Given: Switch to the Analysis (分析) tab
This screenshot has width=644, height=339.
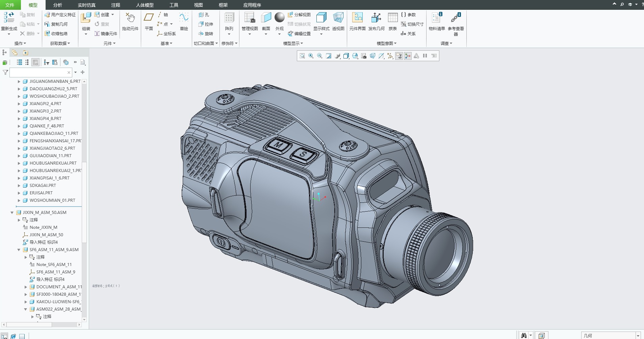Looking at the screenshot, I should coord(58,5).
